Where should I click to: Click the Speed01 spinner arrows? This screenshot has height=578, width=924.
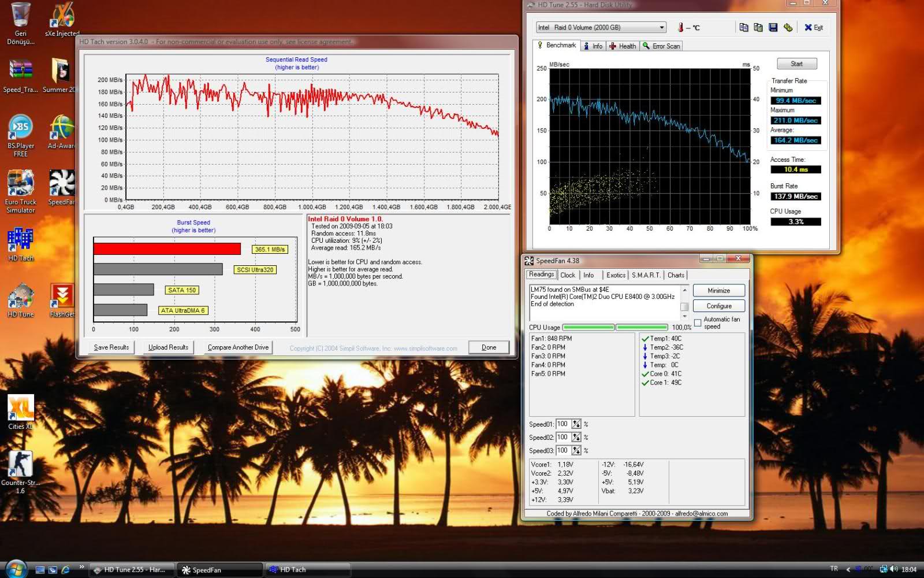[576, 424]
